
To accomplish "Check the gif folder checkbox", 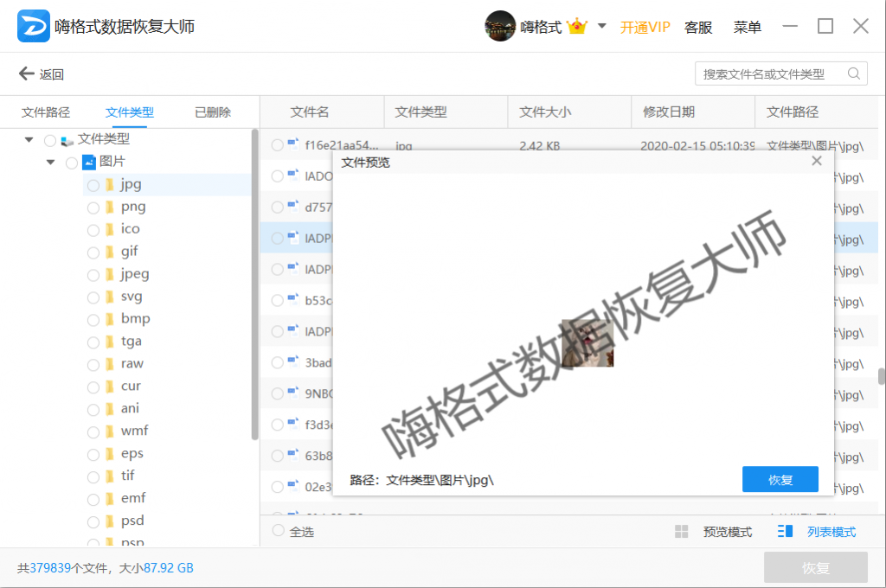I will click(93, 252).
